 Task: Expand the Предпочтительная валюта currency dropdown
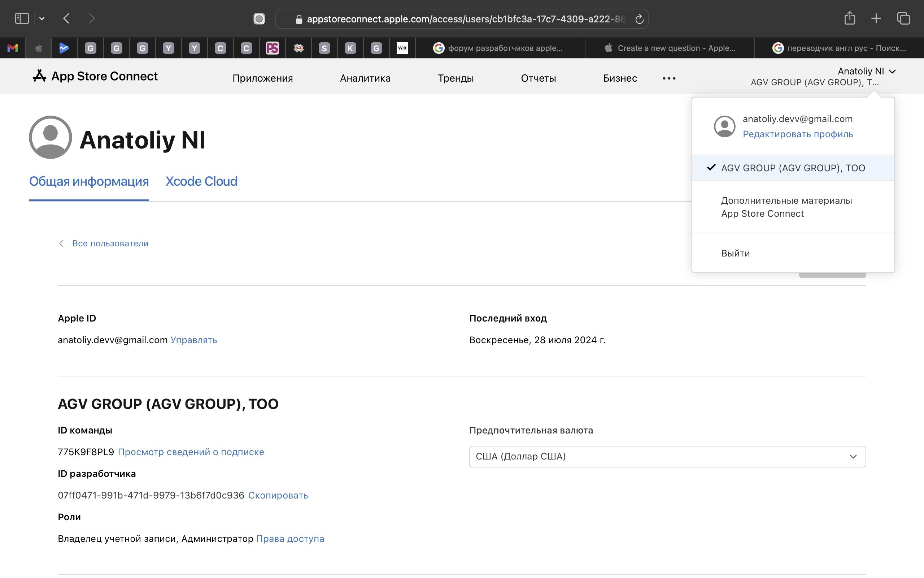click(667, 456)
